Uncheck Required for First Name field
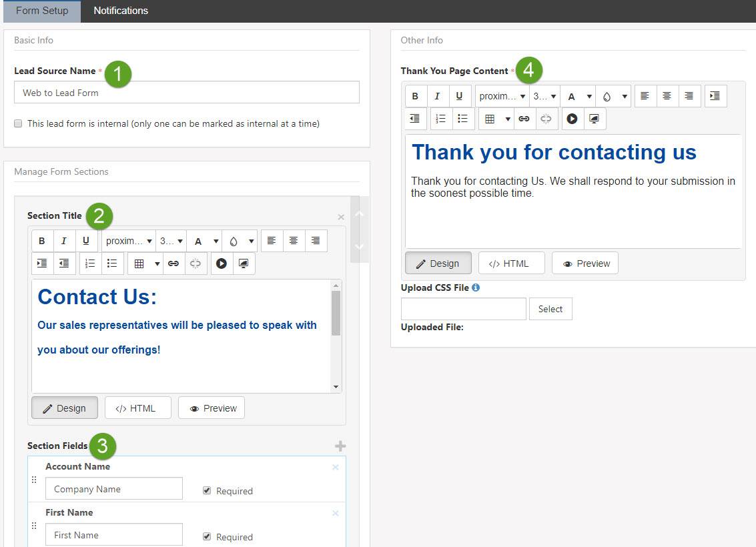Viewport: 756px width, 547px height. coord(207,536)
